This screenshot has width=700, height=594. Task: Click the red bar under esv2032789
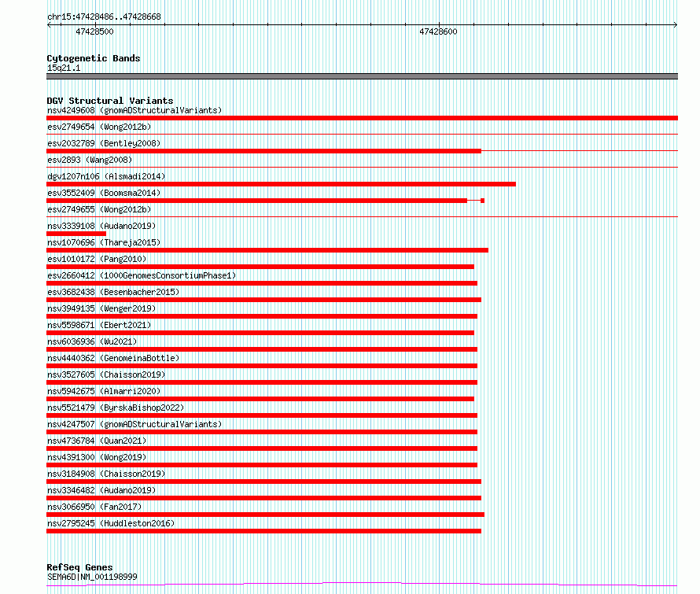click(263, 151)
